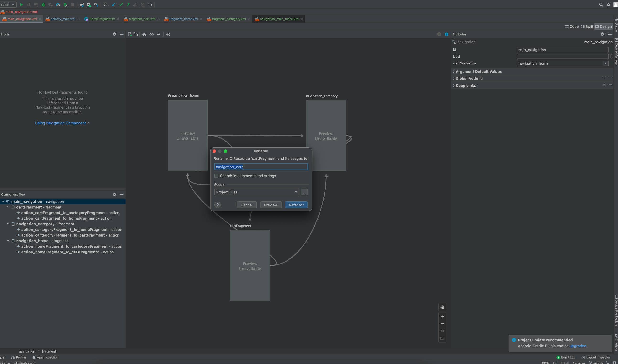Switch to the HomeFragment.kt tab
618x364 pixels.
tap(102, 19)
